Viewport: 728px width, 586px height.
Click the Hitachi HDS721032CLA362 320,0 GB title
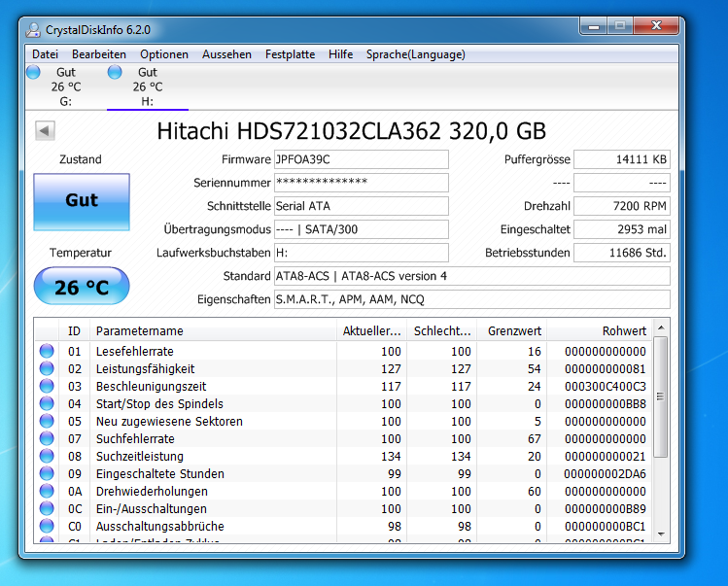click(x=352, y=131)
